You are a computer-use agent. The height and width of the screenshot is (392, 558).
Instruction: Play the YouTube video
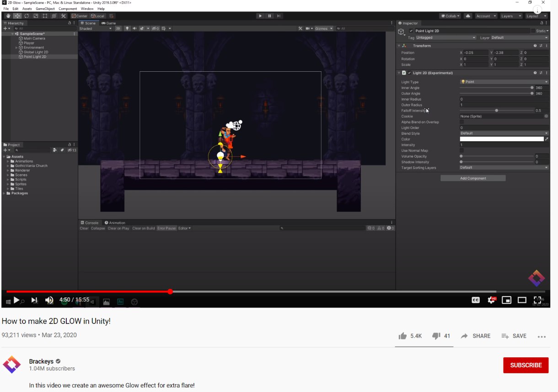16,300
